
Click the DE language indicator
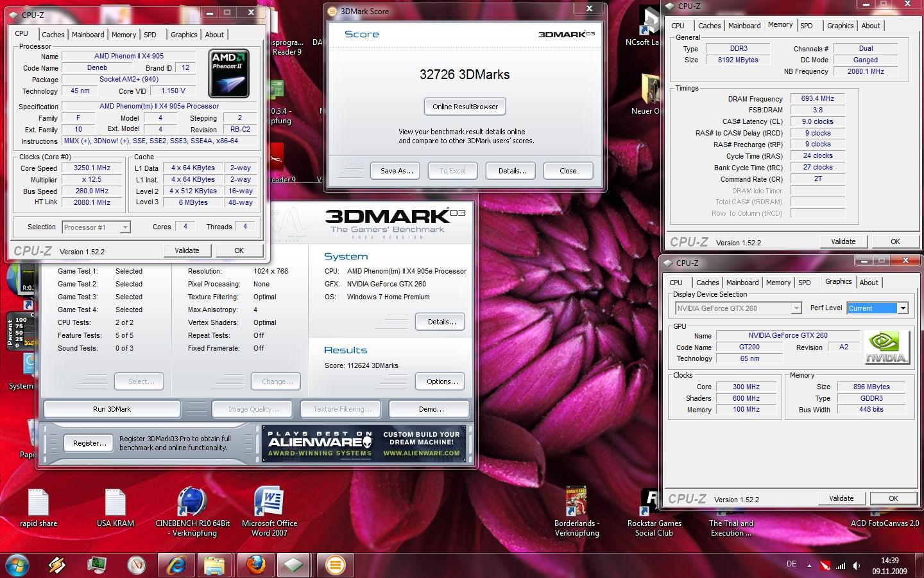tap(791, 564)
